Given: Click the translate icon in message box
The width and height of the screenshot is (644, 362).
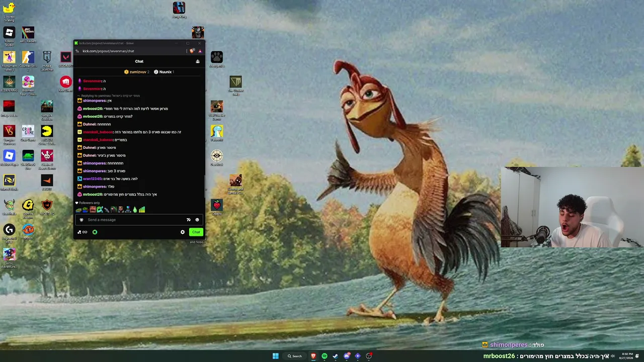Looking at the screenshot, I should (x=189, y=220).
